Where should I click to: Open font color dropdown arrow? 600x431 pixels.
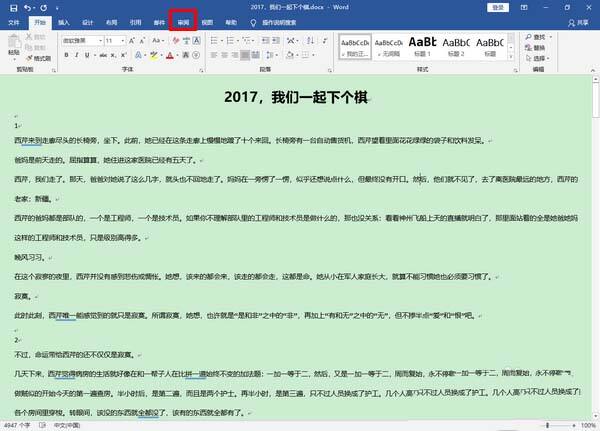(x=178, y=56)
